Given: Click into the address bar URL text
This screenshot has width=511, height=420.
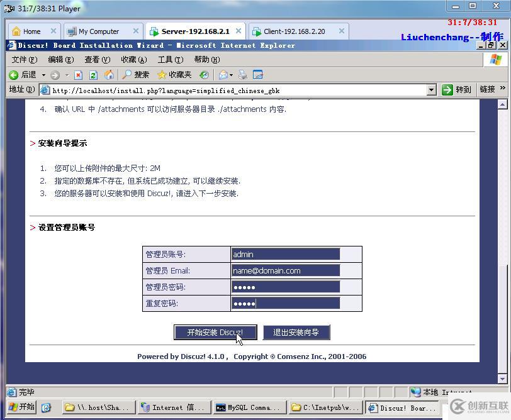Looking at the screenshot, I should click(166, 91).
